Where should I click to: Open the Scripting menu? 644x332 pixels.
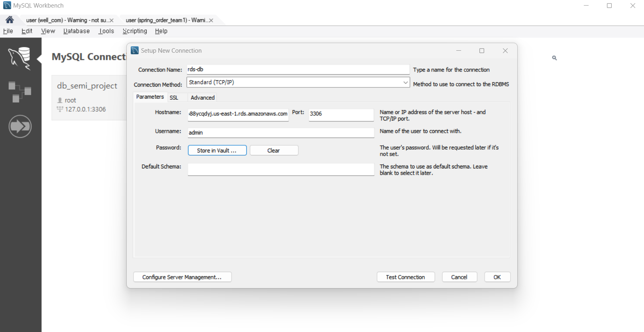coord(135,31)
